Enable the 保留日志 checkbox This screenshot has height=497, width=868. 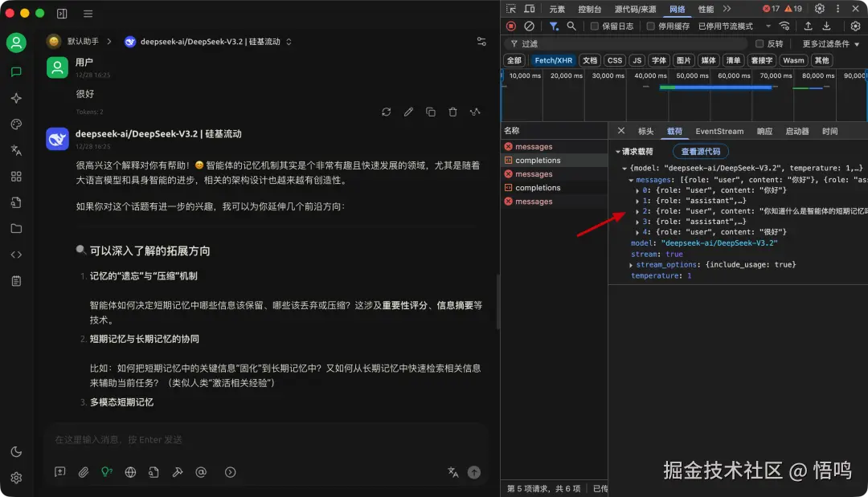pyautogui.click(x=595, y=26)
